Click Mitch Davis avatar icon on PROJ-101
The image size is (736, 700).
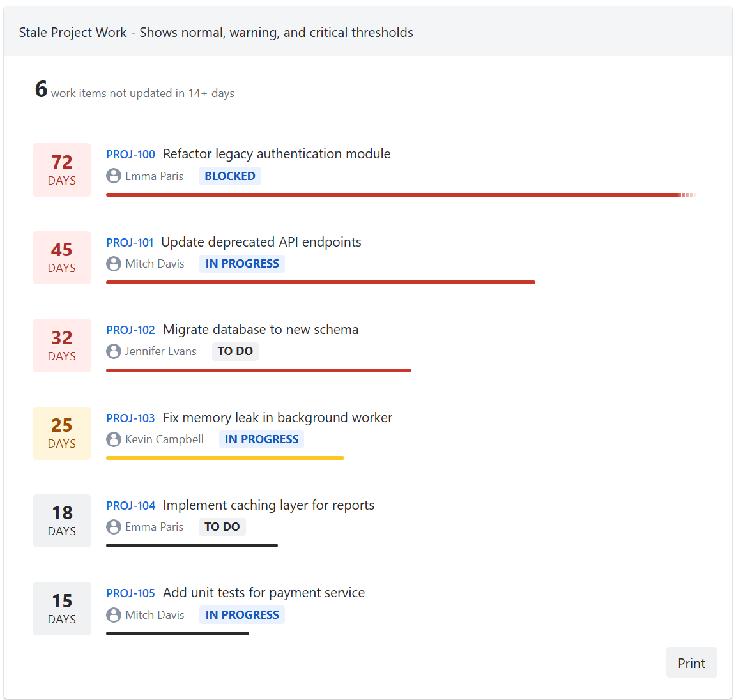(x=114, y=264)
